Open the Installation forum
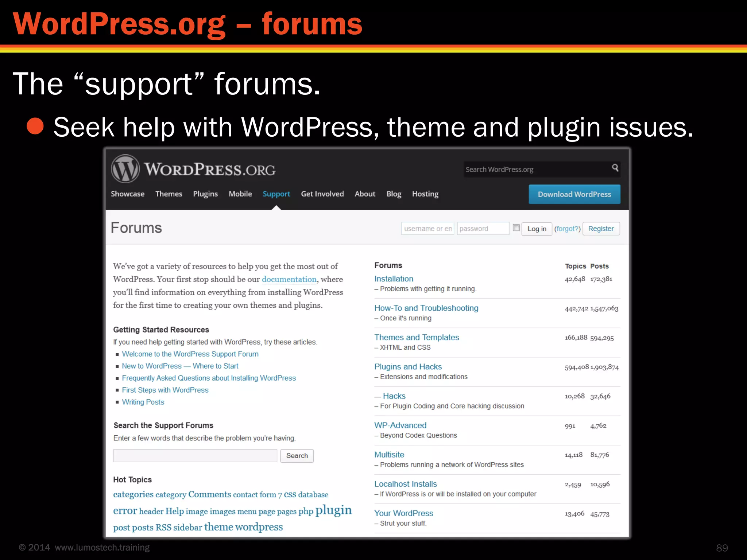The image size is (747, 560). [394, 279]
